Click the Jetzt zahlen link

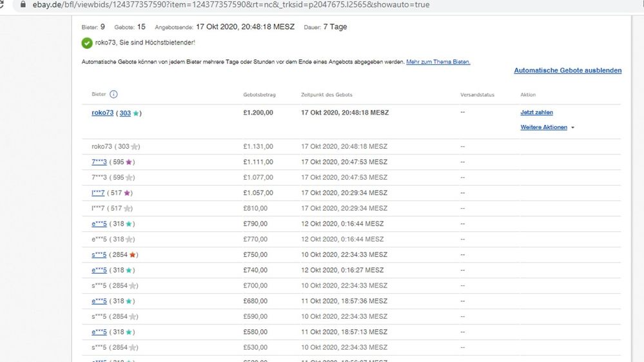[536, 113]
